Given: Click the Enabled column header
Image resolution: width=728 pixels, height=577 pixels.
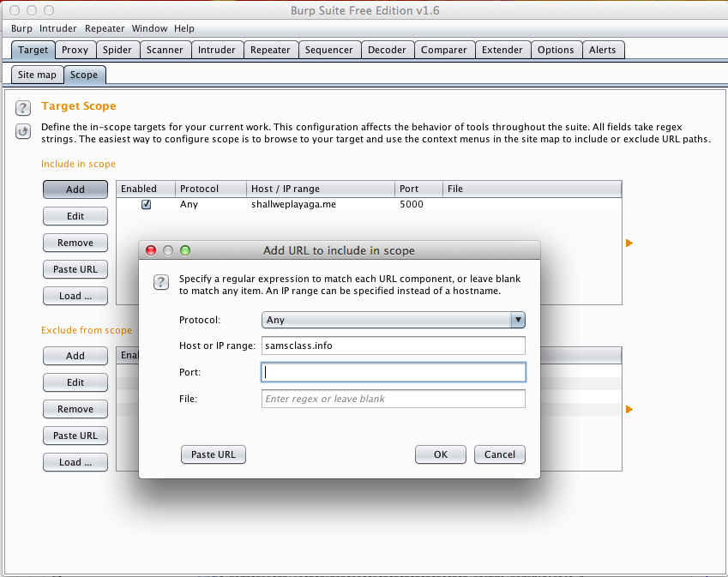Looking at the screenshot, I should click(145, 189).
